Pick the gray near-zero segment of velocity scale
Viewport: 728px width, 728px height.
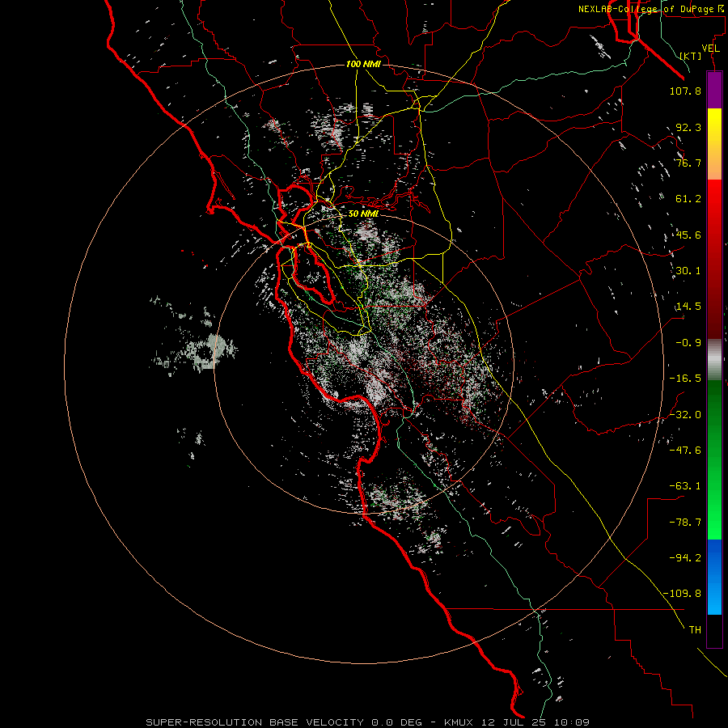pos(714,360)
